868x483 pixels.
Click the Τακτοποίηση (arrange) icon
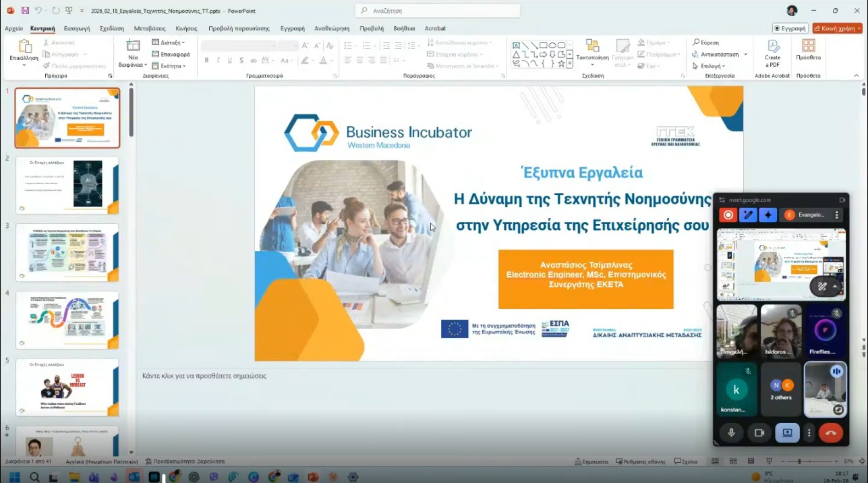(x=592, y=46)
